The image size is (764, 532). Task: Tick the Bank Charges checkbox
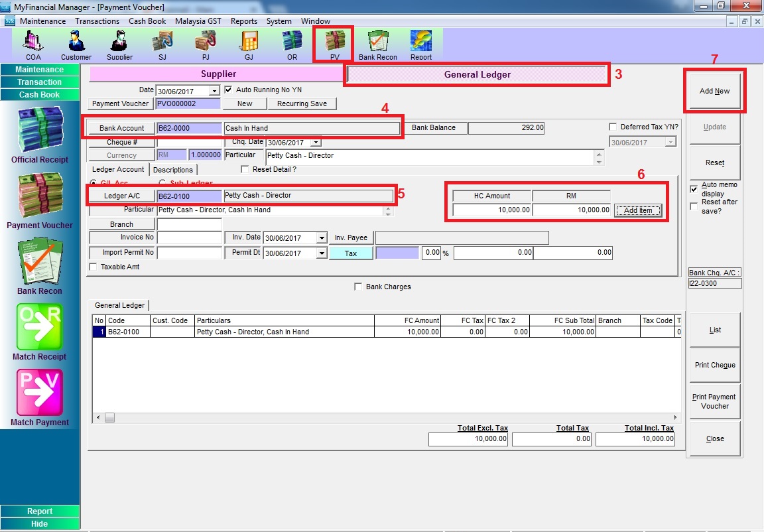point(359,287)
